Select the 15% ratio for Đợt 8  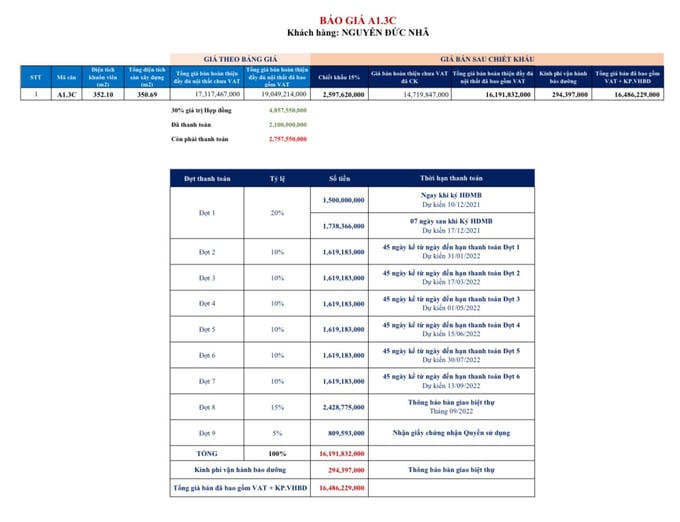point(276,408)
